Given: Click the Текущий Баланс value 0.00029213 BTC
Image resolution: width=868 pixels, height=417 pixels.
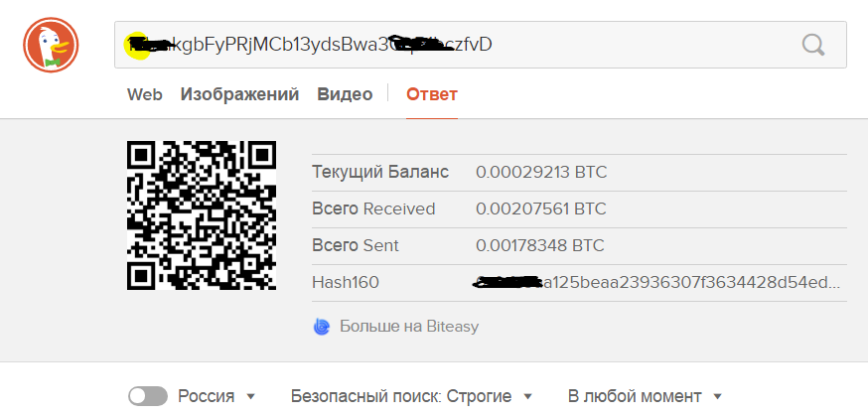Looking at the screenshot, I should [541, 172].
